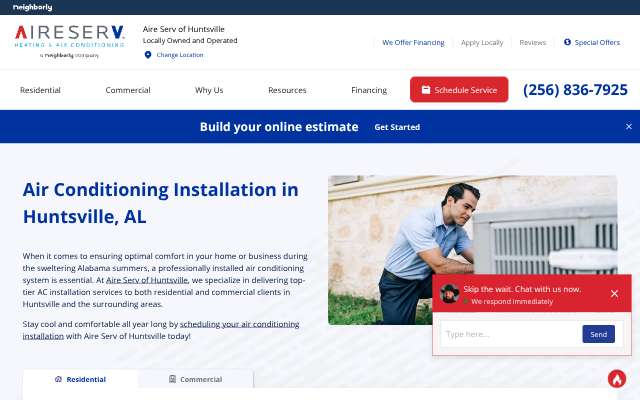Click the Aire Serv logo
The width and height of the screenshot is (640, 400).
click(69, 41)
